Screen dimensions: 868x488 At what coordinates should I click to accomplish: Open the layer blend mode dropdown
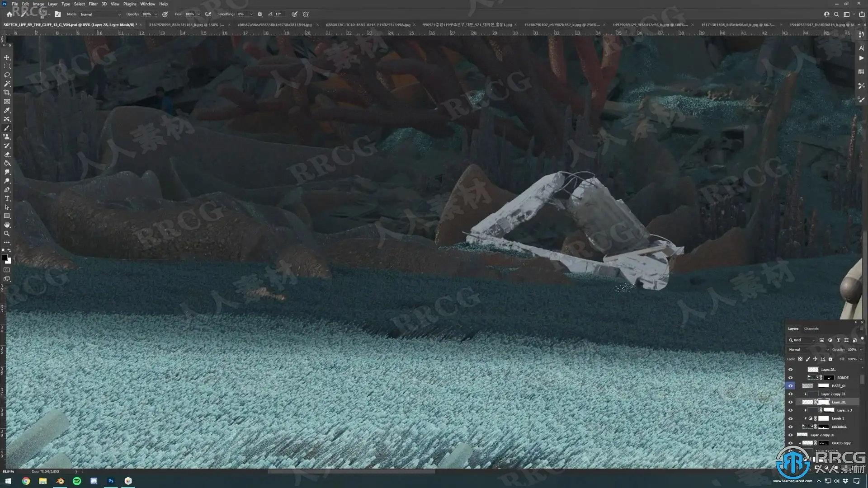pyautogui.click(x=809, y=350)
